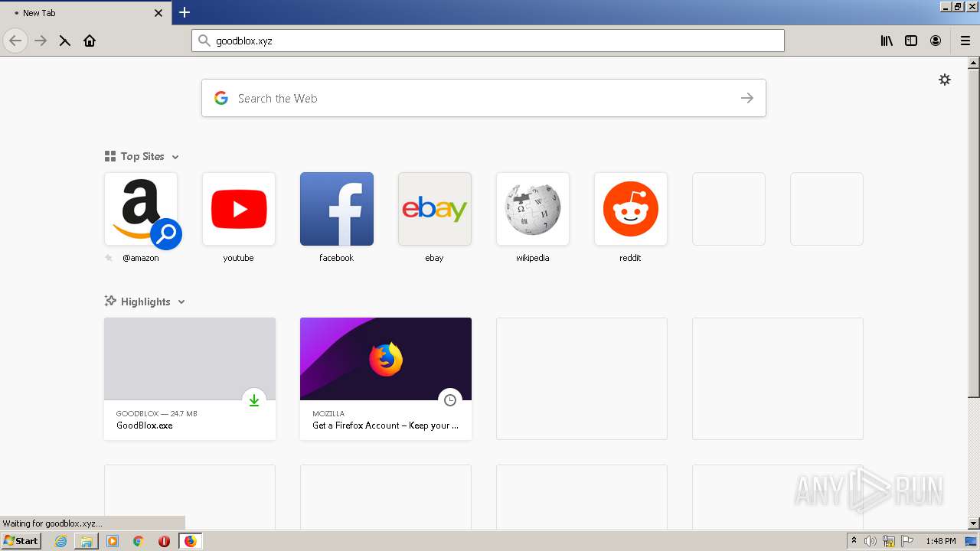Click the Highlights heading text

coord(145,302)
